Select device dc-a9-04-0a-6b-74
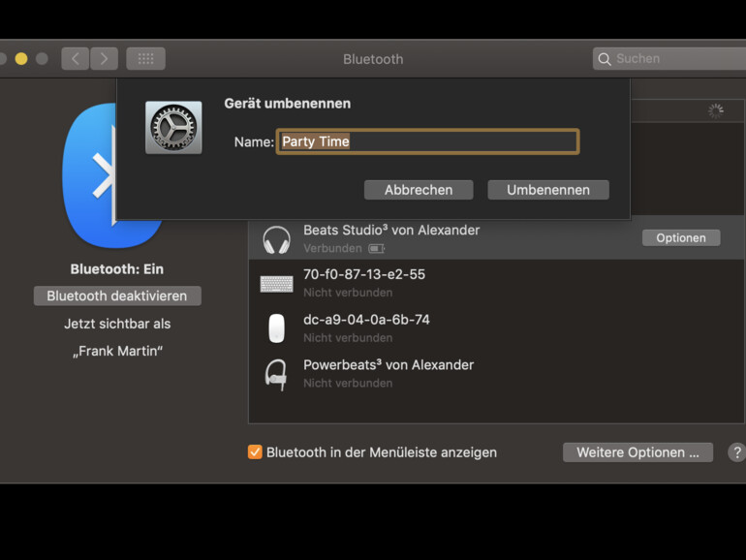This screenshot has width=746, height=560. pyautogui.click(x=496, y=328)
